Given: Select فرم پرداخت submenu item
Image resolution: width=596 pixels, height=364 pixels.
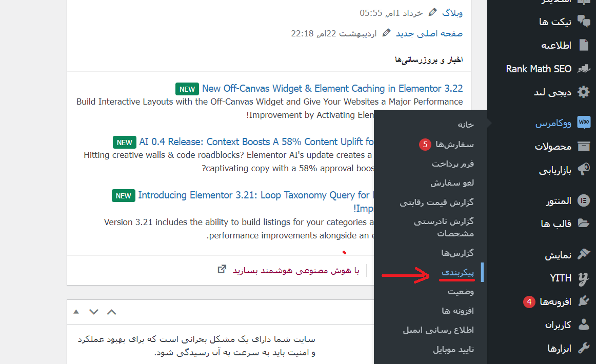Looking at the screenshot, I should [452, 164].
